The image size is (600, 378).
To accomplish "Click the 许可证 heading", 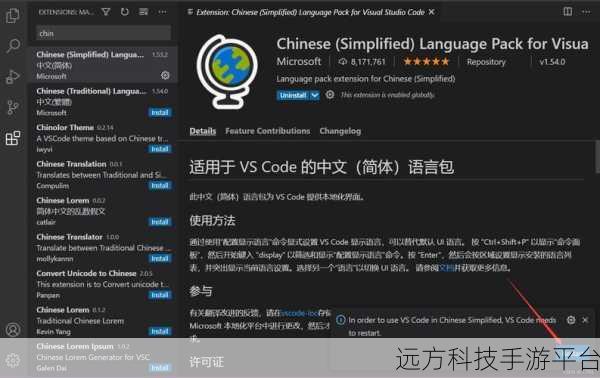I will click(x=207, y=362).
